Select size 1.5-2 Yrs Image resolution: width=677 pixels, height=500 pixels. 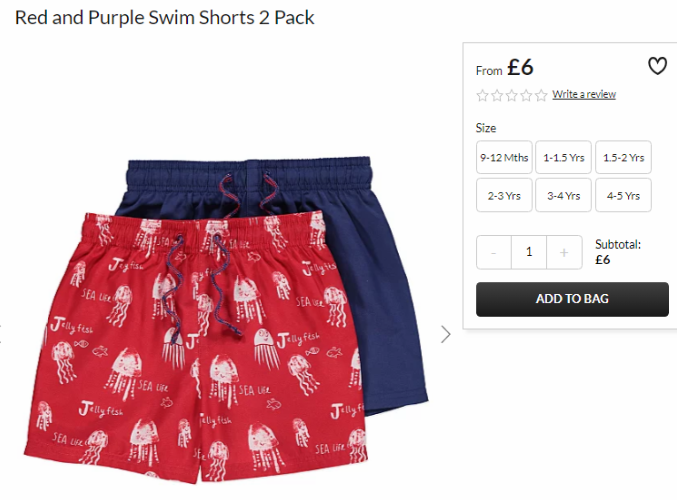coord(623,157)
